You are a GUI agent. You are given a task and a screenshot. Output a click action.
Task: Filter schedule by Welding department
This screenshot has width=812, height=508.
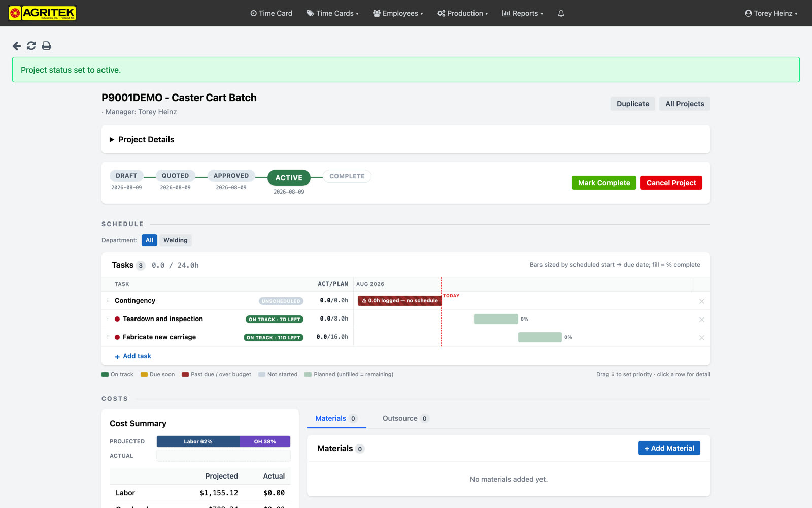(176, 240)
